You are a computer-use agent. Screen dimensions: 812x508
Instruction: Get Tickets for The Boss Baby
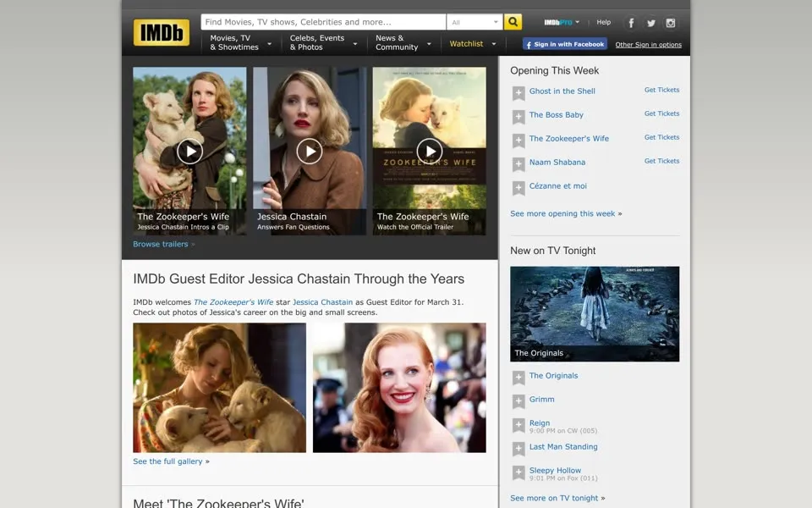pyautogui.click(x=661, y=113)
